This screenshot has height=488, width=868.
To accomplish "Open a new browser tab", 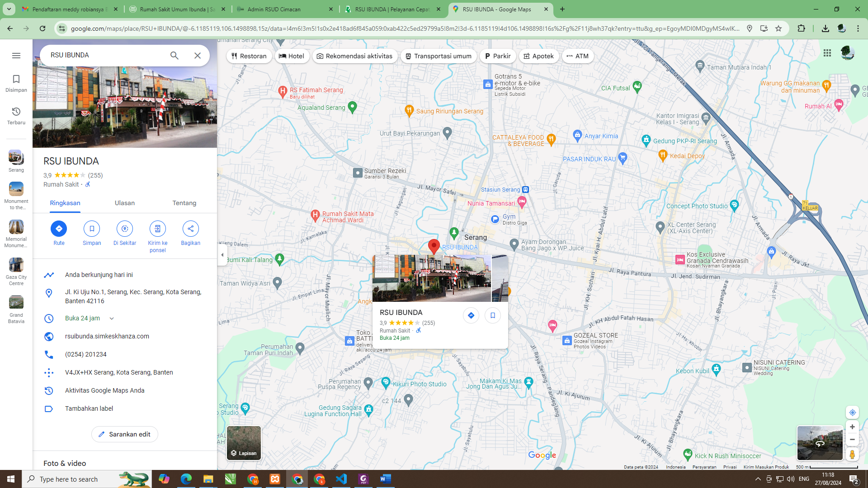I will tap(562, 9).
